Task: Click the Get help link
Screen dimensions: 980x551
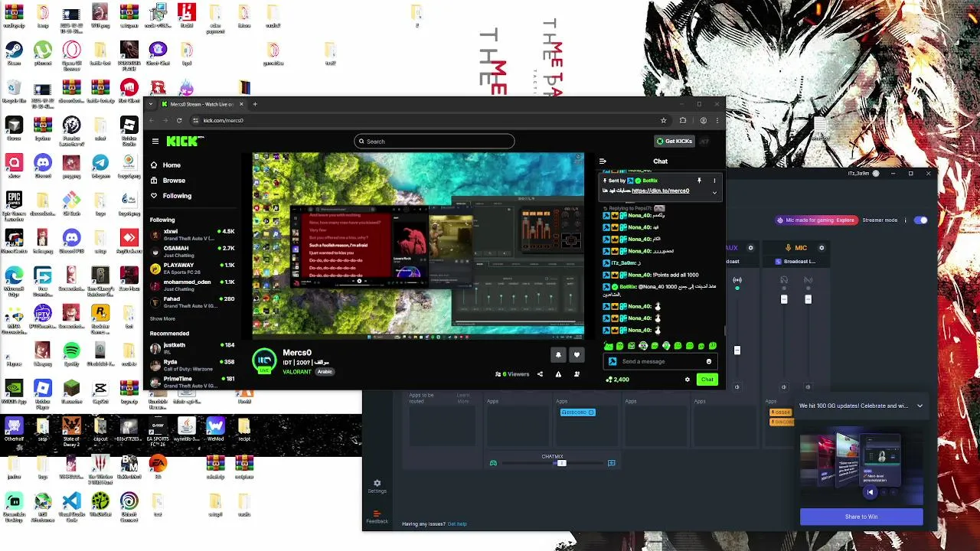Action: (x=457, y=524)
